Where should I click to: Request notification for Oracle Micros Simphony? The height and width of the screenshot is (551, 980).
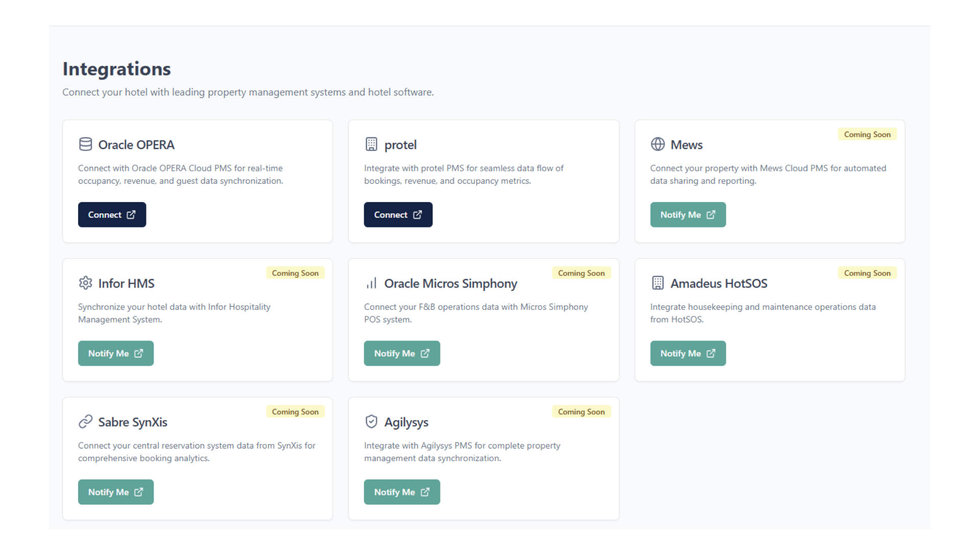point(402,353)
